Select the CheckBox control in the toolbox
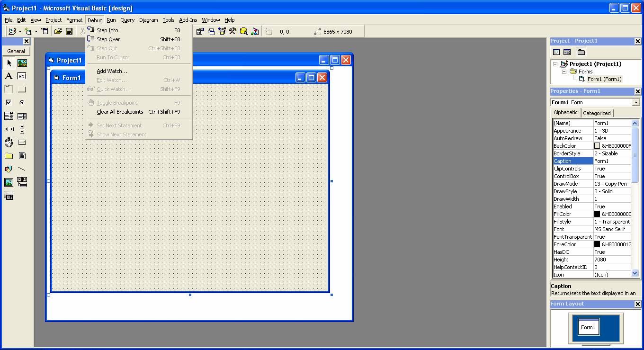The height and width of the screenshot is (350, 644). (9, 102)
